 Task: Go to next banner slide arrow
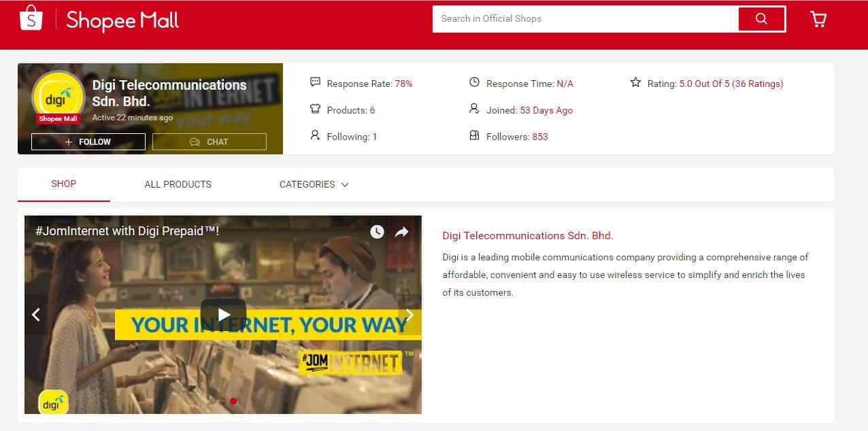(x=410, y=315)
